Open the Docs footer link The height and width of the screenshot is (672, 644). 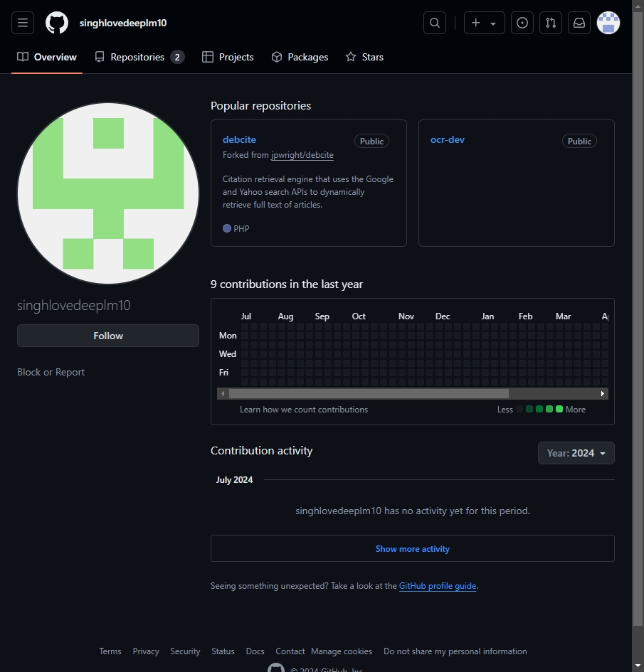[255, 651]
